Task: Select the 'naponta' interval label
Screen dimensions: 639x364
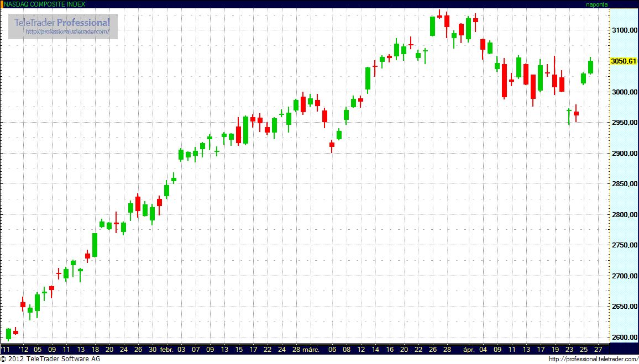Action: click(596, 4)
